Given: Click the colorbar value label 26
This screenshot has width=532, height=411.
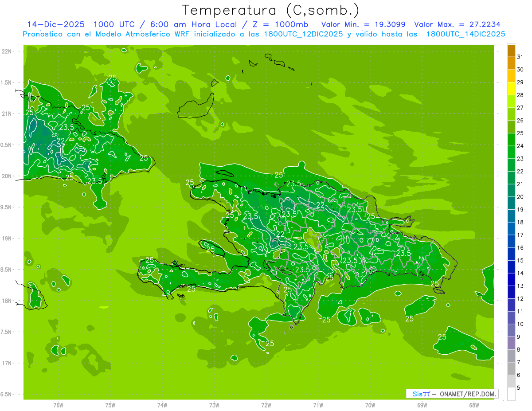Looking at the screenshot, I should [x=520, y=120].
